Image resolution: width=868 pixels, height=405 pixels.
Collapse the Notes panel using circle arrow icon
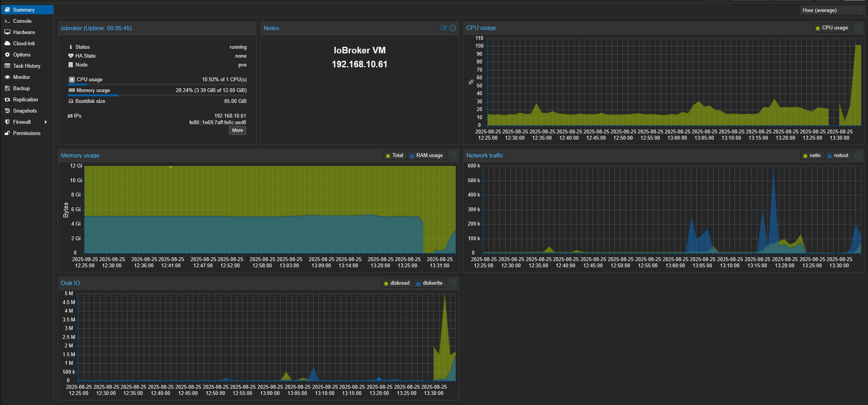point(453,28)
